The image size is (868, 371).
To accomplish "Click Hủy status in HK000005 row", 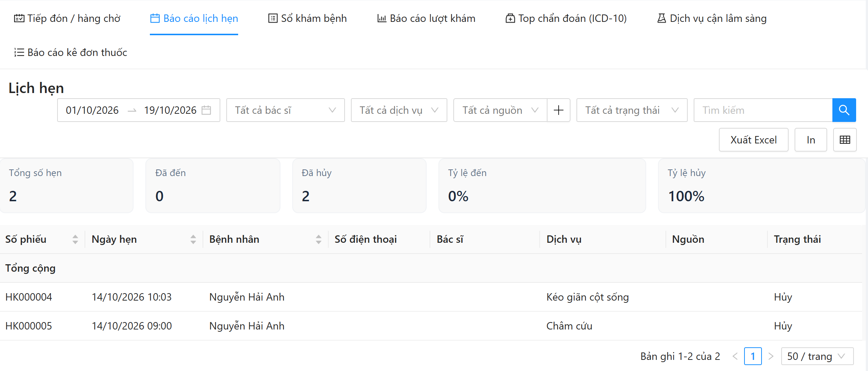I will pos(783,326).
